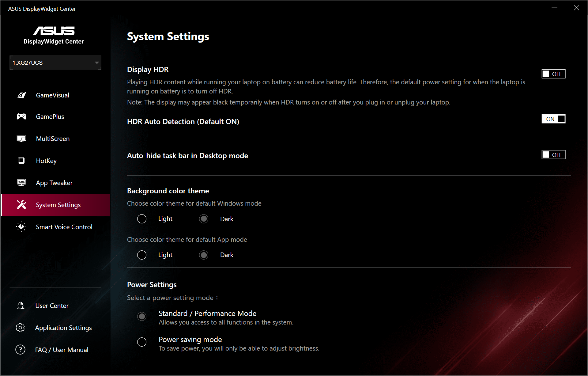Minimize the DisplayWidget Center window
The width and height of the screenshot is (588, 376).
554,8
